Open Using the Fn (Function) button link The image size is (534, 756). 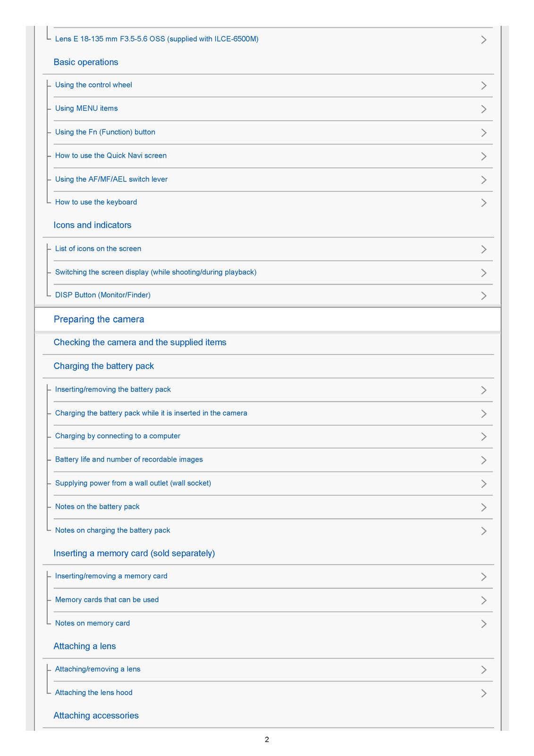click(105, 132)
